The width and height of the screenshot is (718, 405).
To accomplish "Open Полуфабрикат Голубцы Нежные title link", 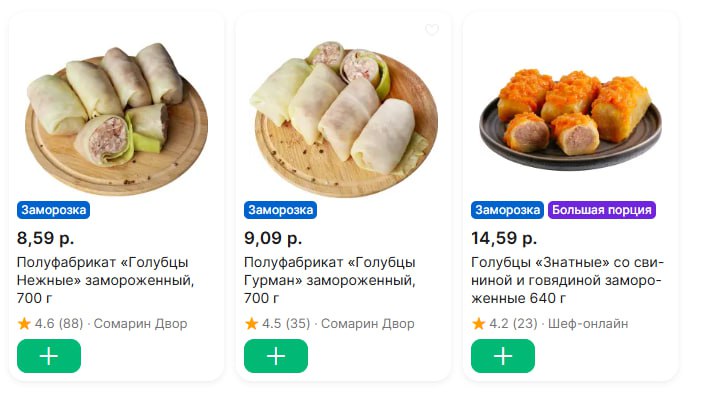I will tap(105, 280).
